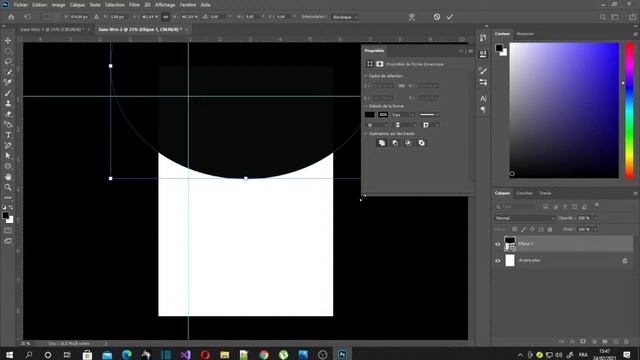Click the color field in Couleur panel

tap(564, 110)
